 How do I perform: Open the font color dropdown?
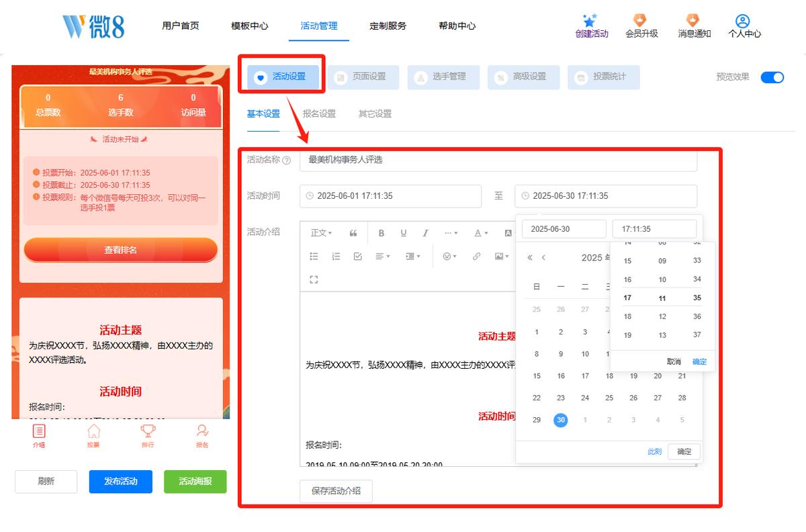point(482,233)
